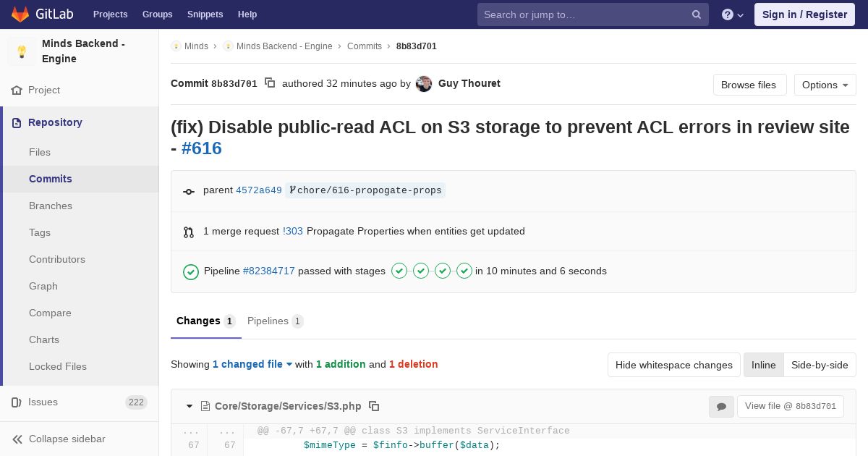The height and width of the screenshot is (456, 868).
Task: Open Graph in the sidebar
Action: coord(43,286)
